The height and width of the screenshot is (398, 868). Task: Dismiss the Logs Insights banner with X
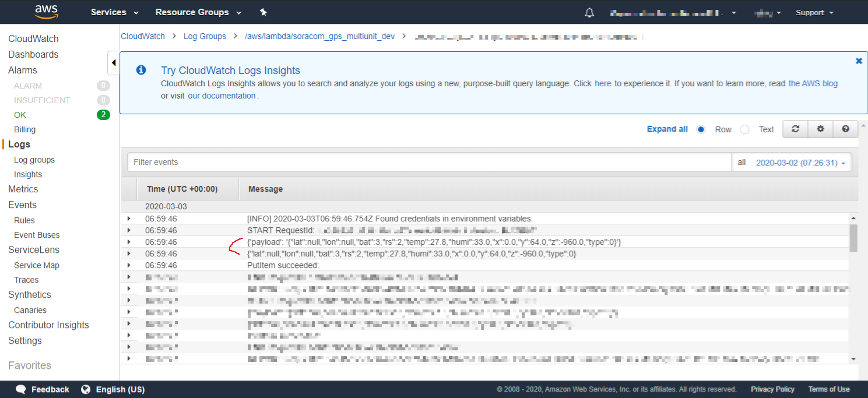click(859, 61)
